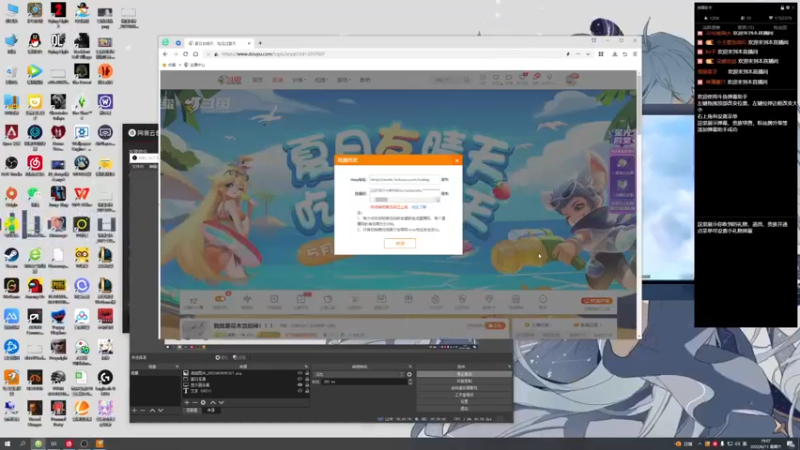Open the browser extensions grid icon
Viewport: 800px width, 450px height.
(601, 54)
